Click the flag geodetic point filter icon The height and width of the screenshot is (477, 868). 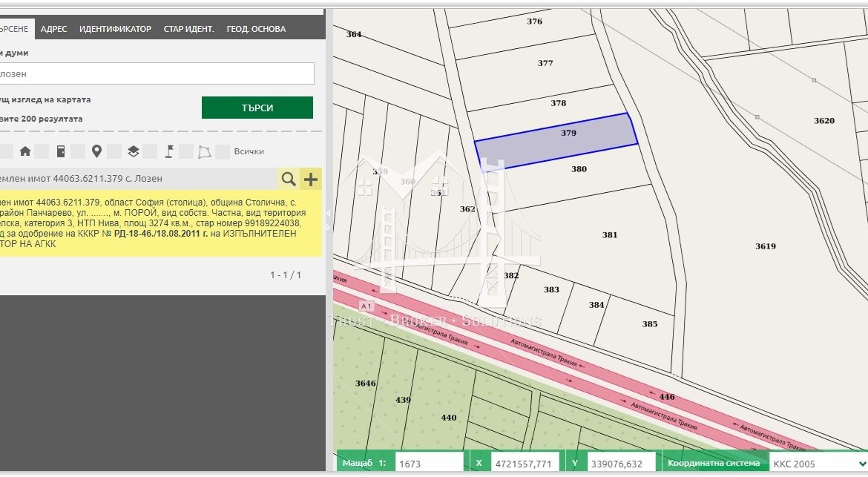click(169, 151)
